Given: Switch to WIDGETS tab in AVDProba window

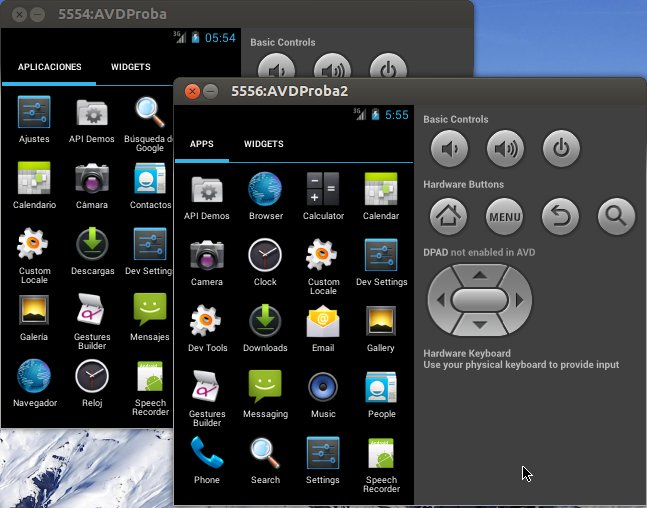Looking at the screenshot, I should 130,67.
